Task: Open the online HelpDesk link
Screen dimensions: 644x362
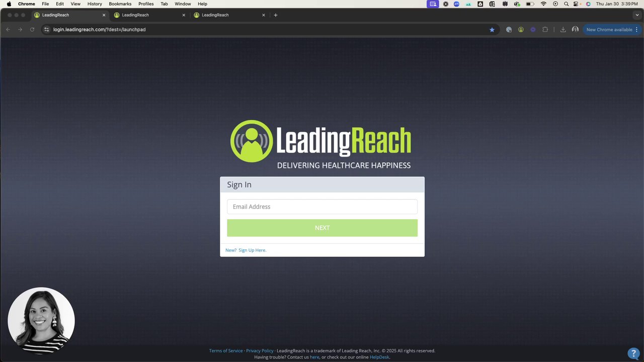Action: point(379,357)
